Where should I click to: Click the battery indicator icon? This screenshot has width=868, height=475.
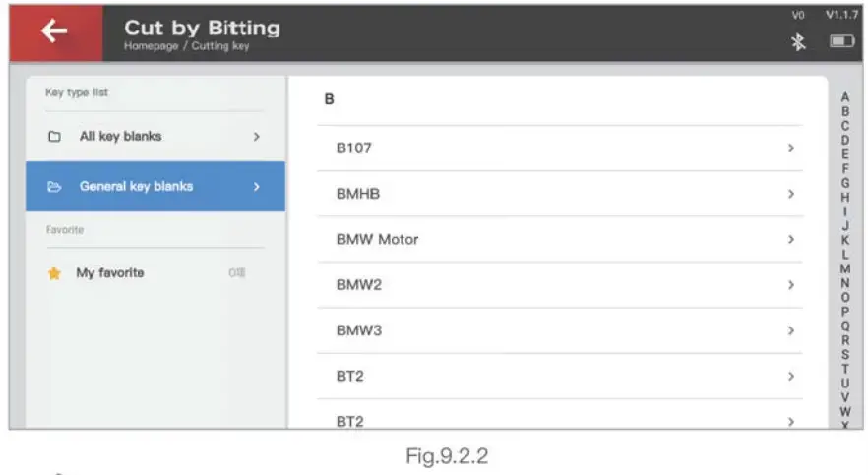tap(841, 41)
